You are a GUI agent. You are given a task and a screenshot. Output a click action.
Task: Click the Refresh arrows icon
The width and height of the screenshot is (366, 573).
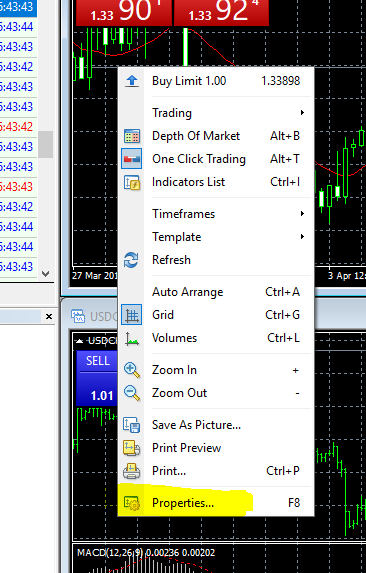131,260
